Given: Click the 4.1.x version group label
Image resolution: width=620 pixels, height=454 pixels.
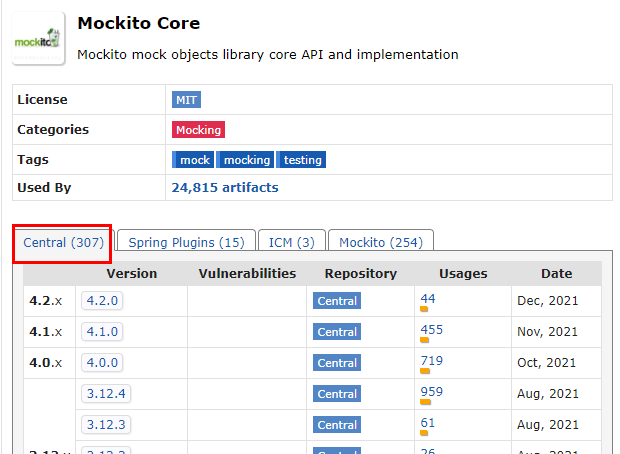Looking at the screenshot, I should click(46, 332).
